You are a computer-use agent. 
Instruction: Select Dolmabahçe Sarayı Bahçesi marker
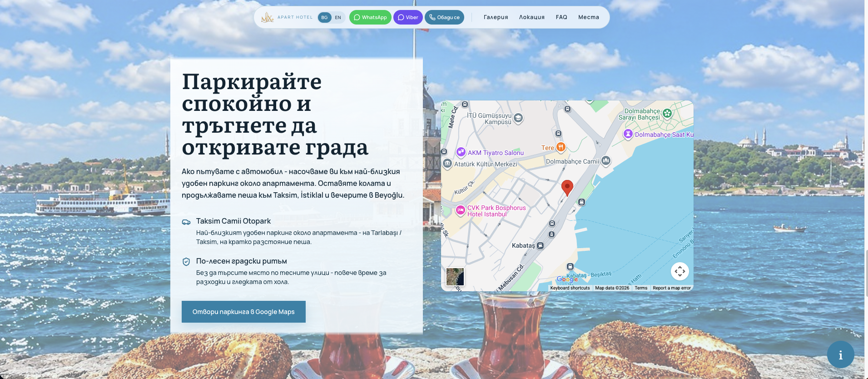click(x=667, y=114)
